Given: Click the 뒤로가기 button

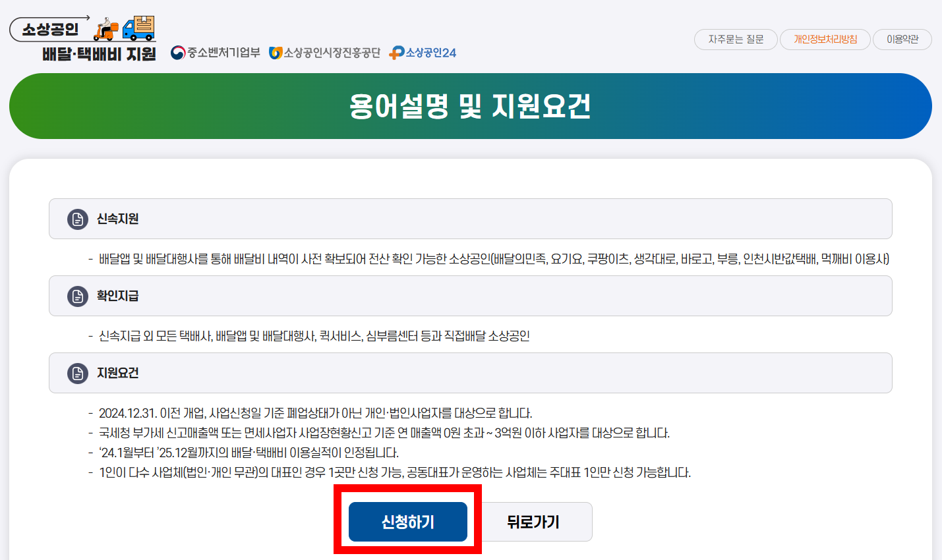Looking at the screenshot, I should pos(533,522).
